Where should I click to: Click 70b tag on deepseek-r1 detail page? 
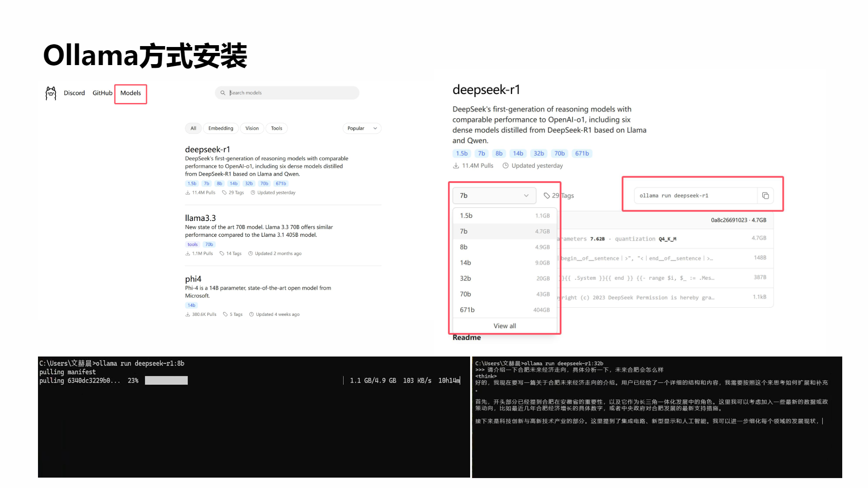point(559,154)
